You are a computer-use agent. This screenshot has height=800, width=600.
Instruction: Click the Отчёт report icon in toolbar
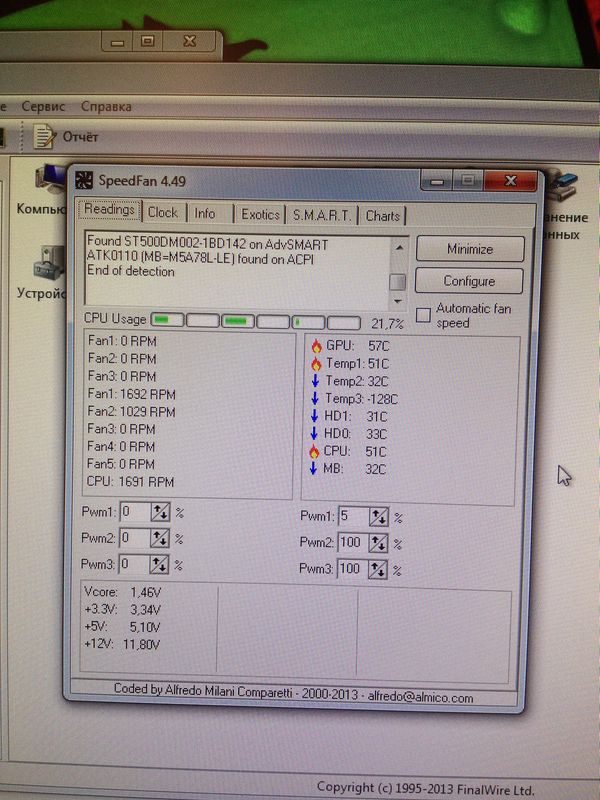tap(44, 134)
